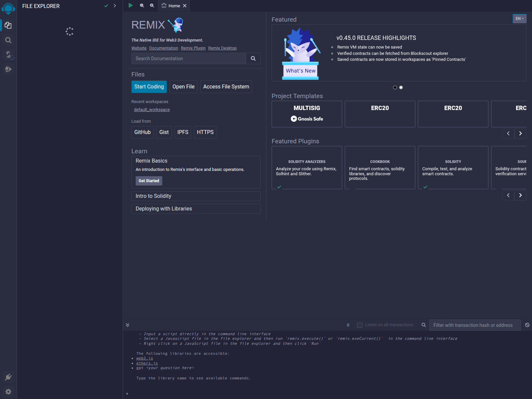
Task: Click the zoom out magnifier icon
Action: (x=142, y=6)
